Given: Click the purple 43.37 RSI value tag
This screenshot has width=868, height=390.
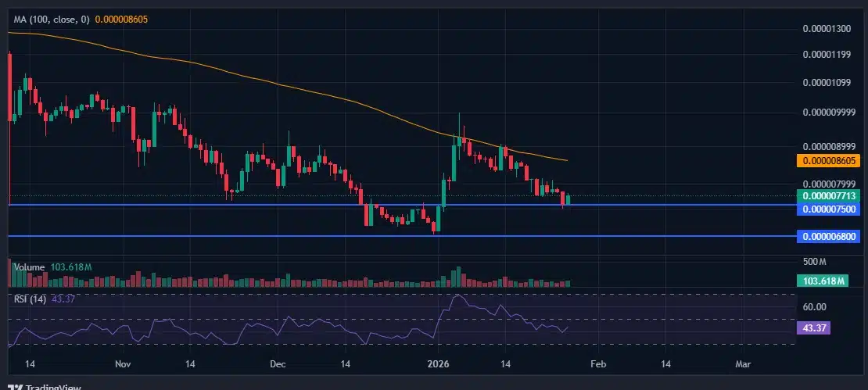Looking at the screenshot, I should (813, 328).
